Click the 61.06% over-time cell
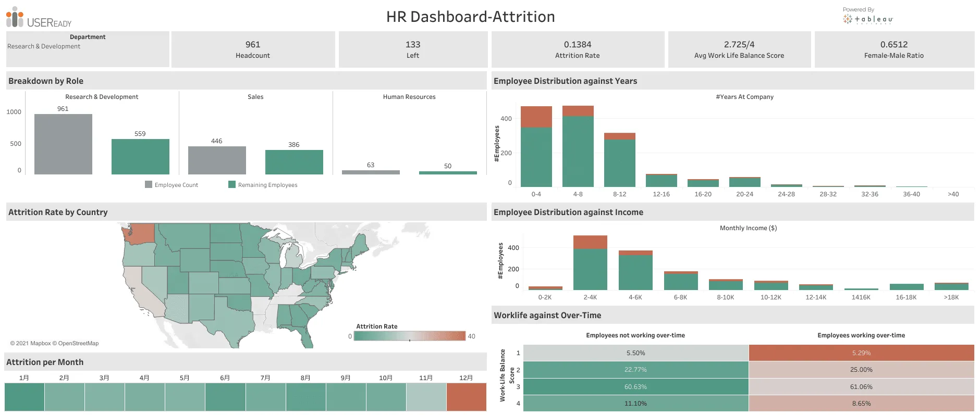This screenshot has width=980, height=415. [862, 387]
